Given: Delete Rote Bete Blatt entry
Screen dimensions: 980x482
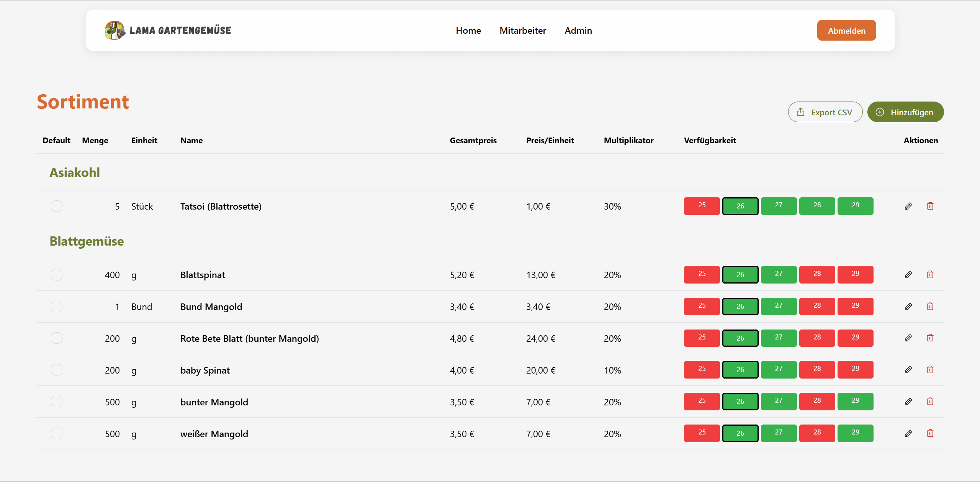Looking at the screenshot, I should (930, 338).
